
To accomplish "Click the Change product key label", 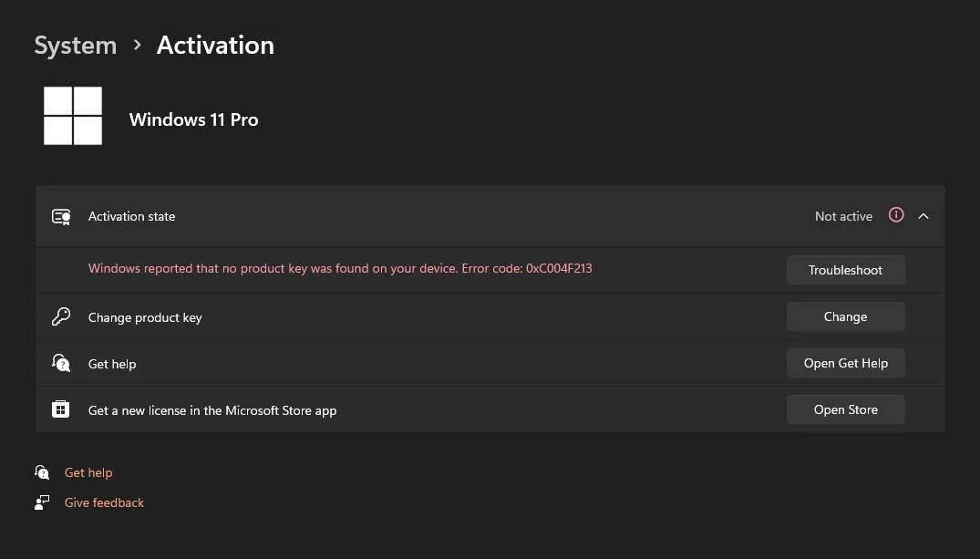I will [x=145, y=317].
